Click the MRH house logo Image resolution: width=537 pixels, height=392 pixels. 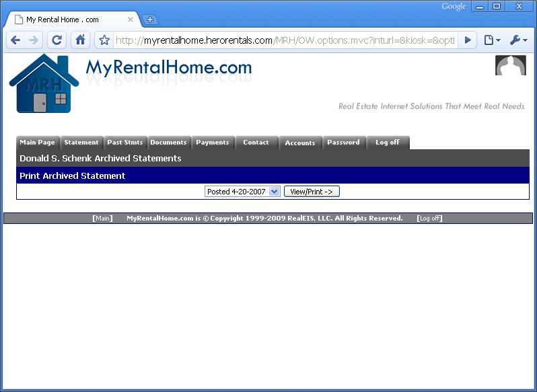point(44,84)
